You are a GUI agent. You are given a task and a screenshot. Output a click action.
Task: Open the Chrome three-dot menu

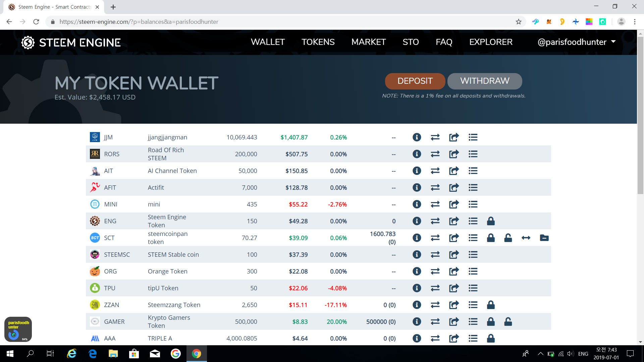635,22
